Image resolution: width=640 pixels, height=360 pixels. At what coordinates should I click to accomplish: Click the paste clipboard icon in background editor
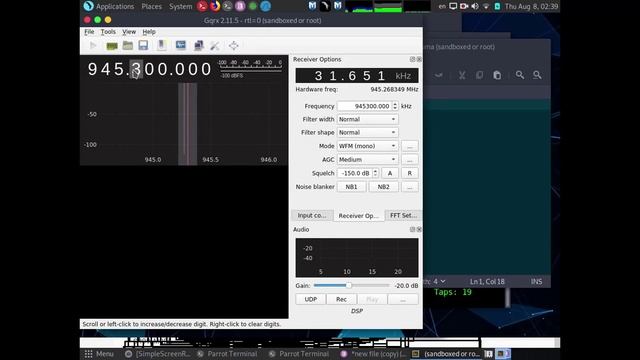click(497, 75)
